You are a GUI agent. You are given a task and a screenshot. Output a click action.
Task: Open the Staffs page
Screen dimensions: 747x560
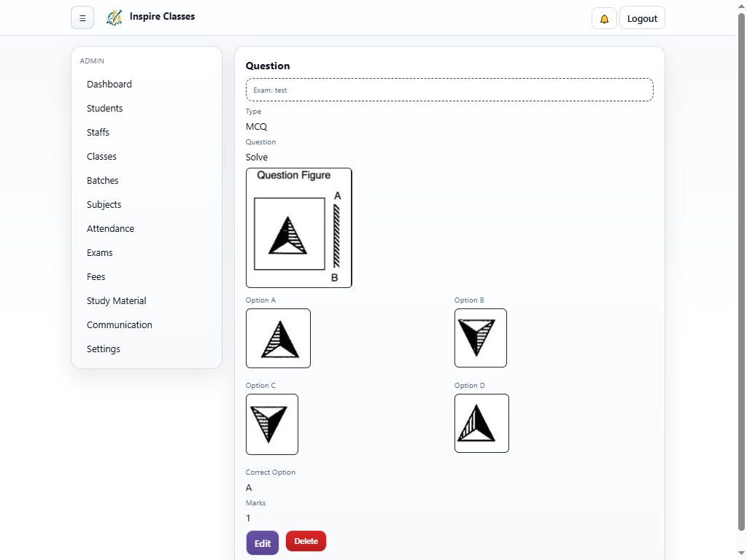tap(98, 133)
